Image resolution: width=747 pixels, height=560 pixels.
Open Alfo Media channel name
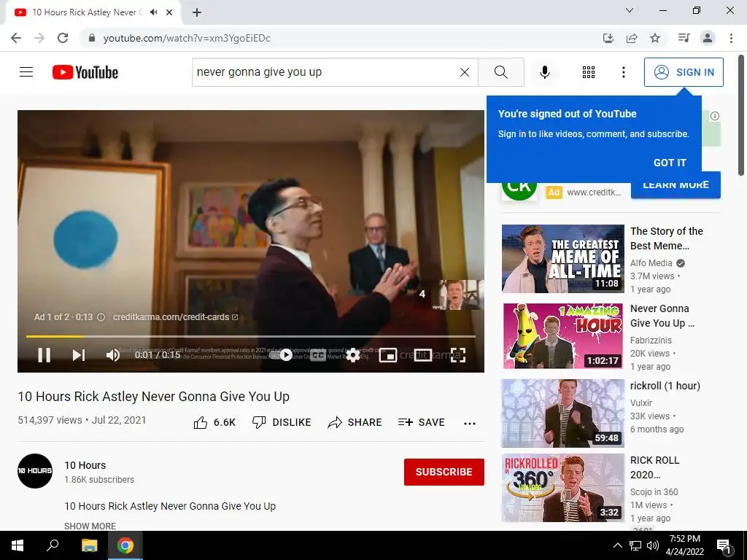[x=651, y=262]
